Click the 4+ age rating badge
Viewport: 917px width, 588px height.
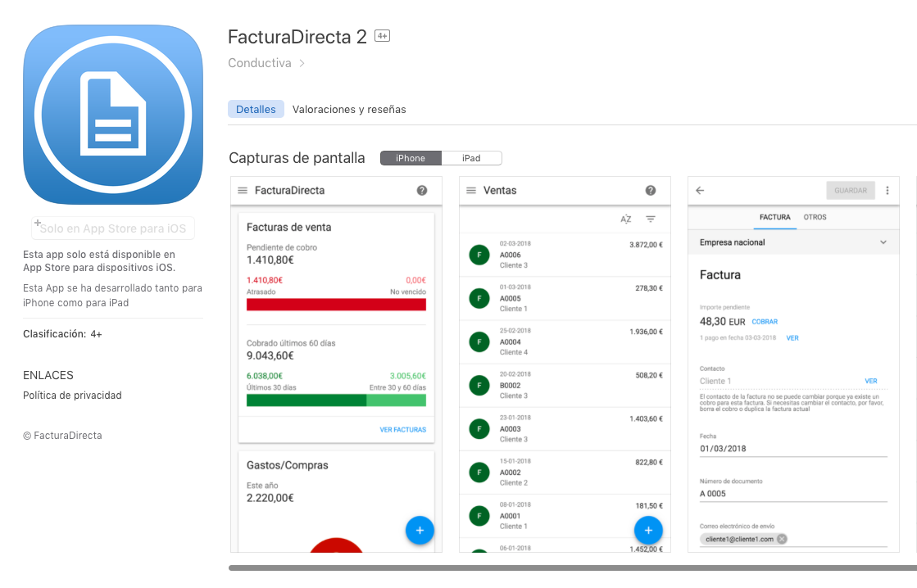tap(382, 36)
